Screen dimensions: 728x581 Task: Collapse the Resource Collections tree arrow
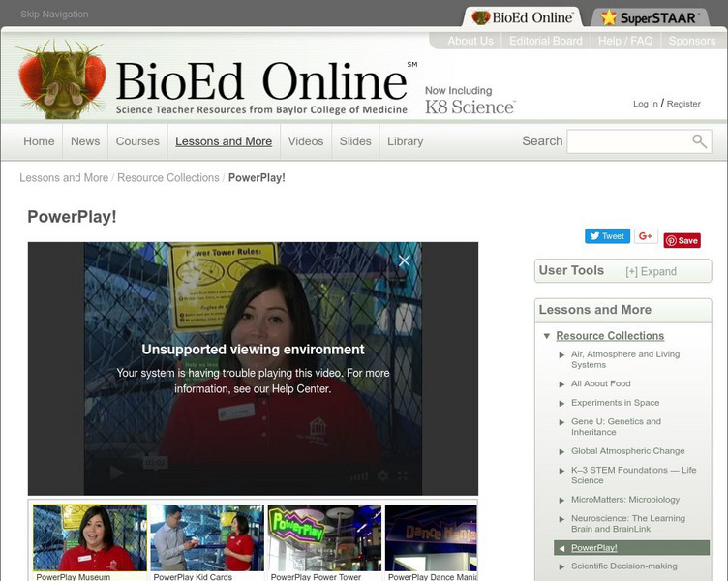click(x=547, y=336)
